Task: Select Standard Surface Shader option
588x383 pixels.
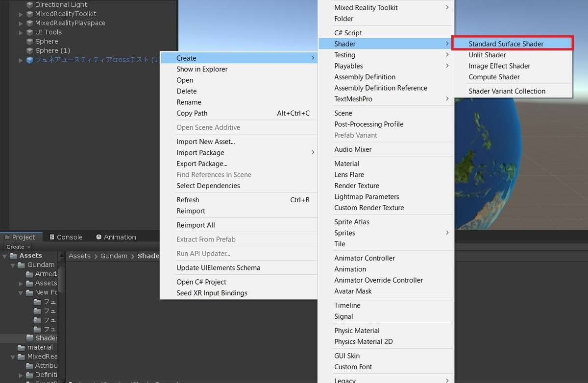Action: [513, 44]
